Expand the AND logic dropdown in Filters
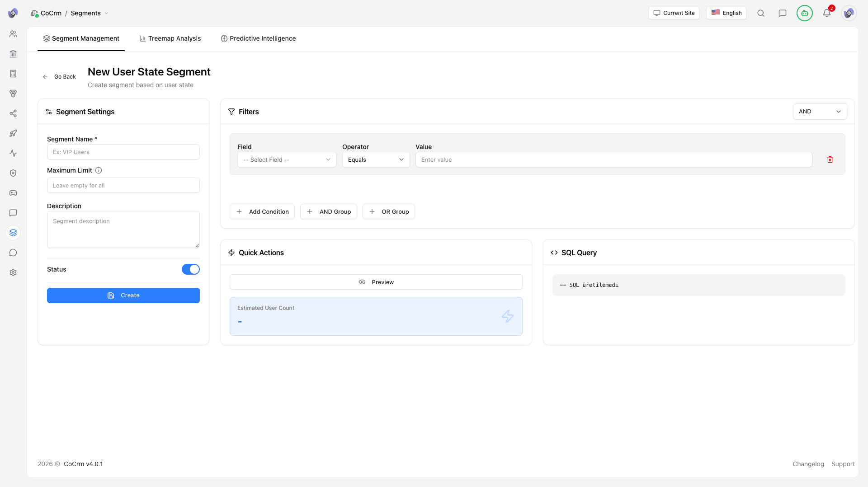Screen dimensions: 868x487 [820, 111]
